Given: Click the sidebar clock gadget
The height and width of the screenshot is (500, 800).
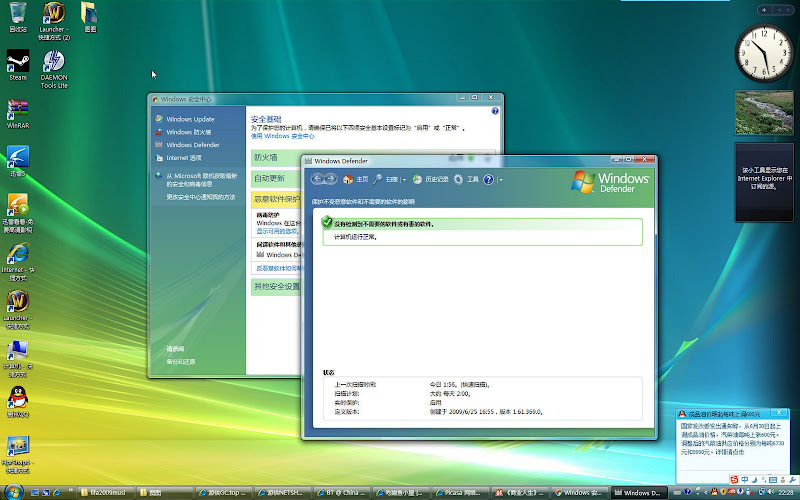Looking at the screenshot, I should (764, 53).
